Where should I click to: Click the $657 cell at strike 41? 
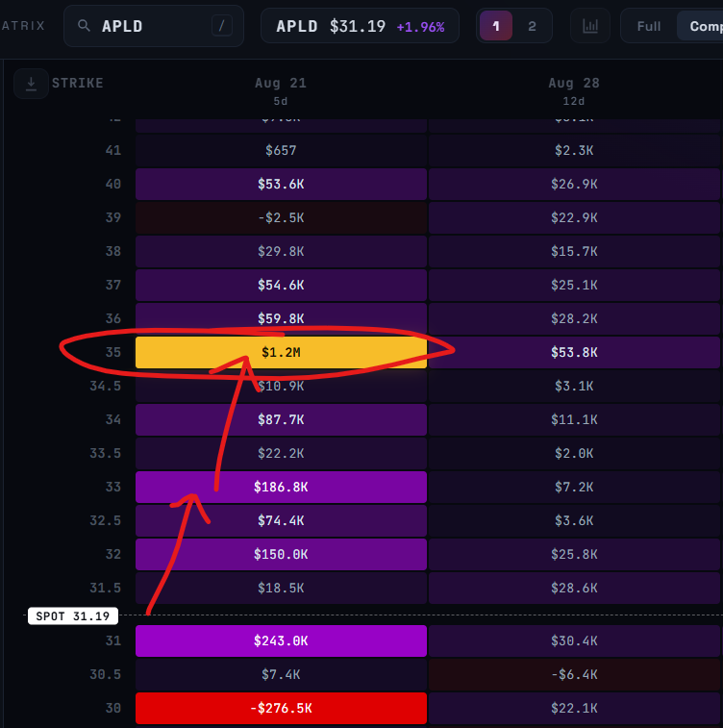point(281,150)
